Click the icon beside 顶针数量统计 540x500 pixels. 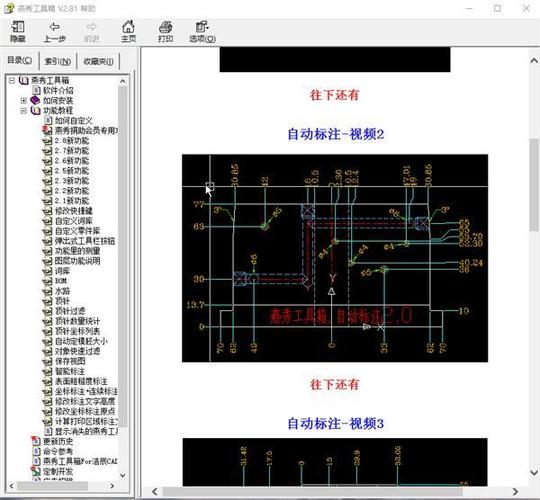[x=47, y=321]
